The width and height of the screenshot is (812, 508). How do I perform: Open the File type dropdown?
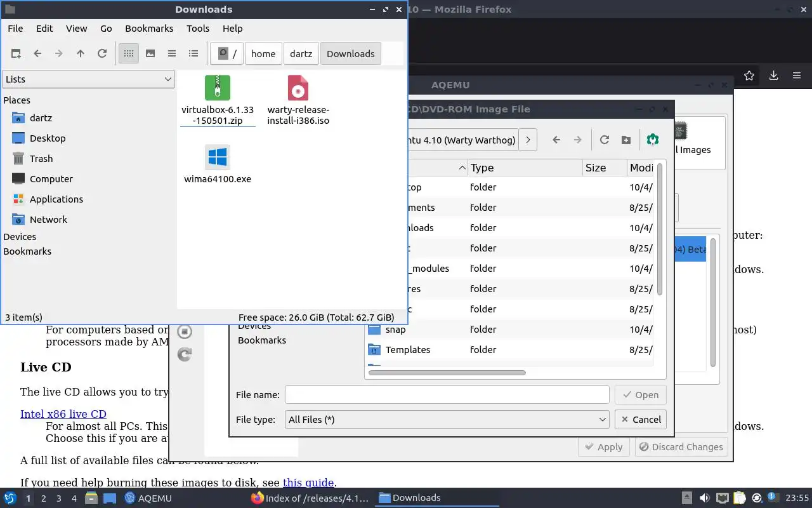coord(447,420)
